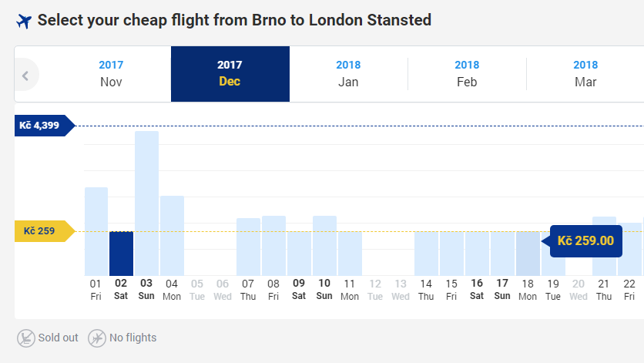Click the Kč 259.00 price tooltip
Image resolution: width=644 pixels, height=363 pixels.
585,241
